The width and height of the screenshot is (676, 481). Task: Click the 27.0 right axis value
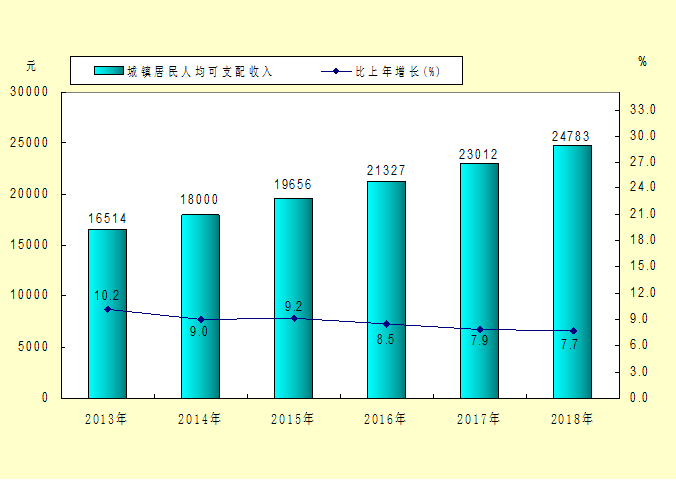click(x=643, y=162)
